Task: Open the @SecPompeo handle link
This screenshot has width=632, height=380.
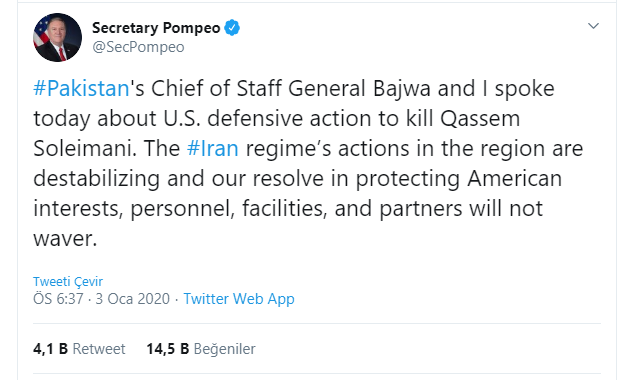Action: (x=138, y=47)
